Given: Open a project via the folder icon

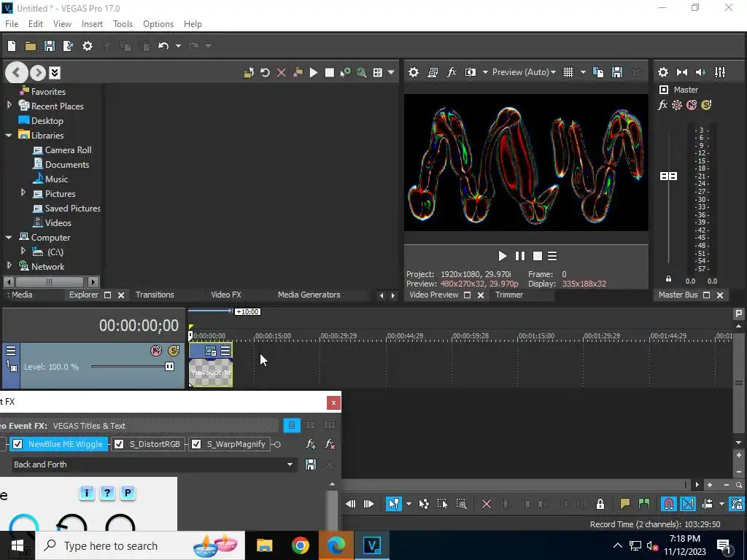Looking at the screenshot, I should point(31,46).
